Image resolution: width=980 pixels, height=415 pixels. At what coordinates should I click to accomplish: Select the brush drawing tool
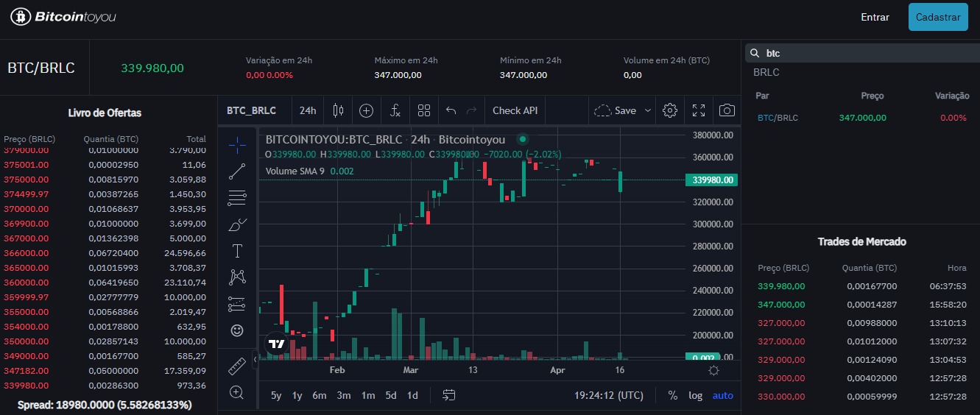click(237, 224)
